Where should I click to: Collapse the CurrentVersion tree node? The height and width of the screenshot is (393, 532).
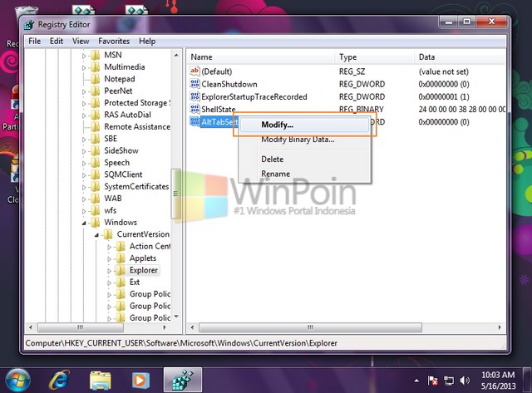tap(96, 234)
